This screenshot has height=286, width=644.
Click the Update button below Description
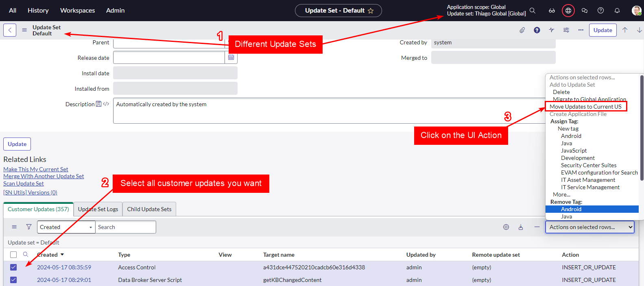[x=17, y=144]
